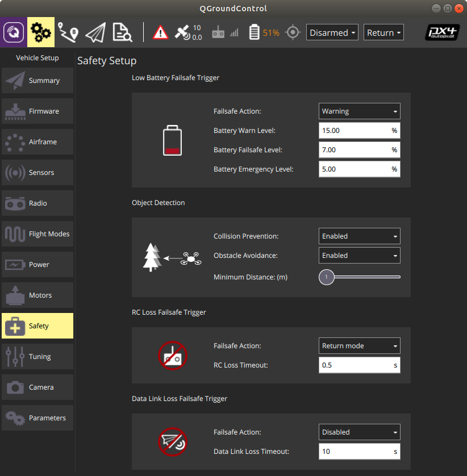Viewport: 467px width, 476px height.
Task: Click the Power battery graph icon
Action: (x=15, y=264)
